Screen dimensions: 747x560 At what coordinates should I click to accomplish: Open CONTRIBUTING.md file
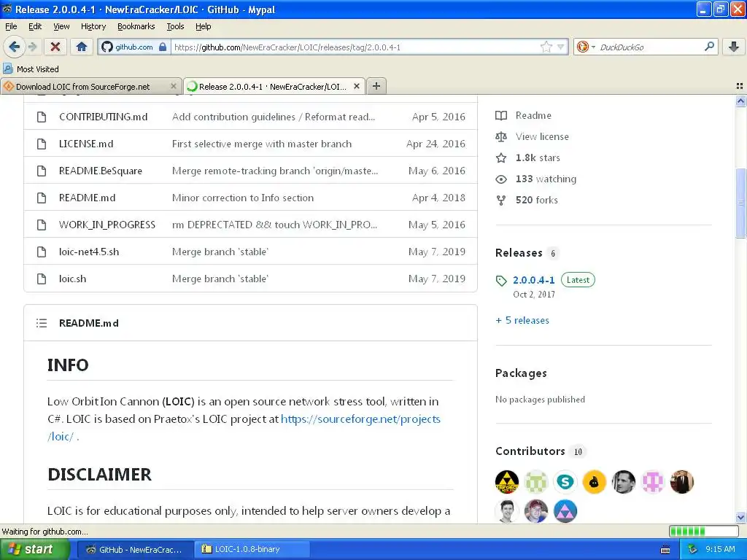pos(103,117)
